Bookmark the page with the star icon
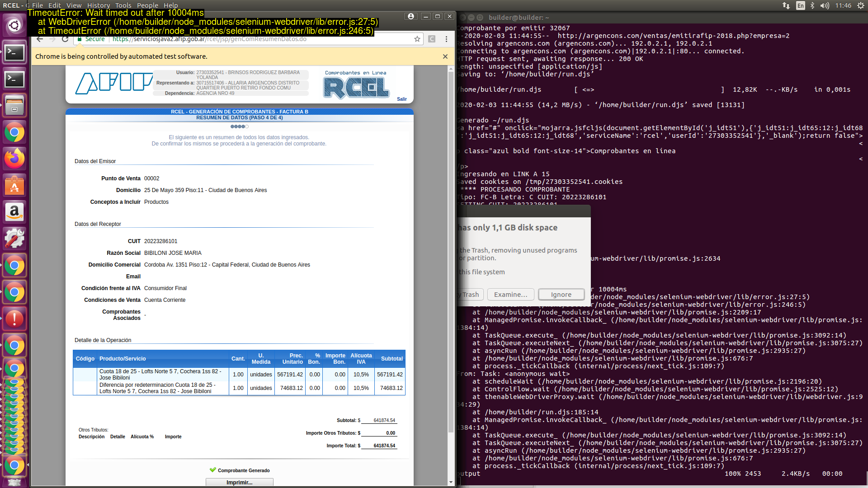Image resolution: width=868 pixels, height=488 pixels. (417, 39)
